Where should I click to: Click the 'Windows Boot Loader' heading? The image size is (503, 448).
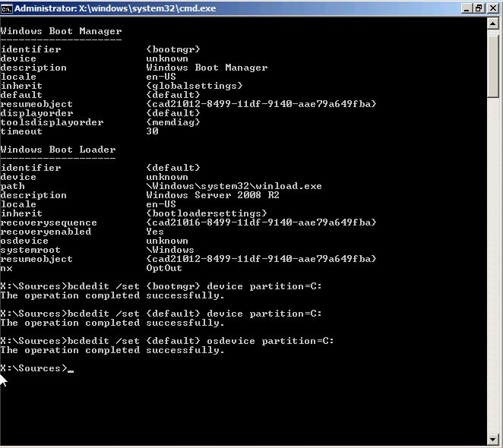coord(58,150)
